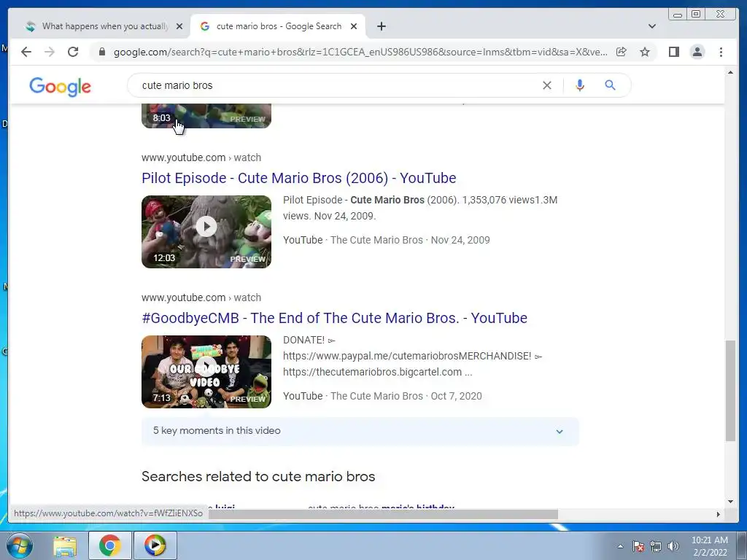
Task: Open the Chrome profile avatar
Action: click(697, 52)
